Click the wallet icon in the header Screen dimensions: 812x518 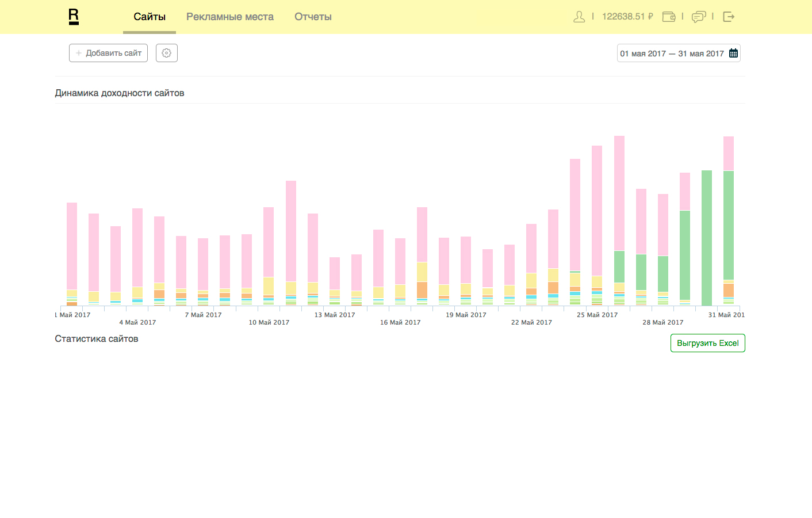[x=669, y=17]
